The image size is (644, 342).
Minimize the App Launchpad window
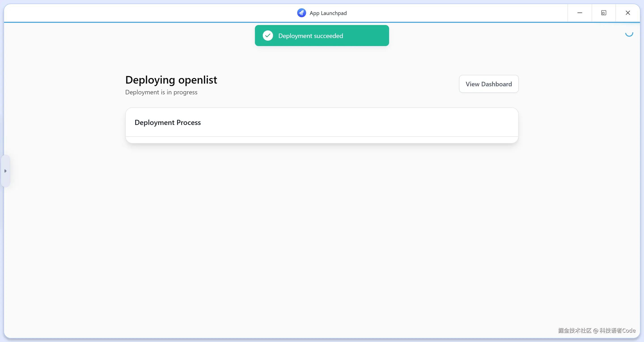click(x=580, y=13)
